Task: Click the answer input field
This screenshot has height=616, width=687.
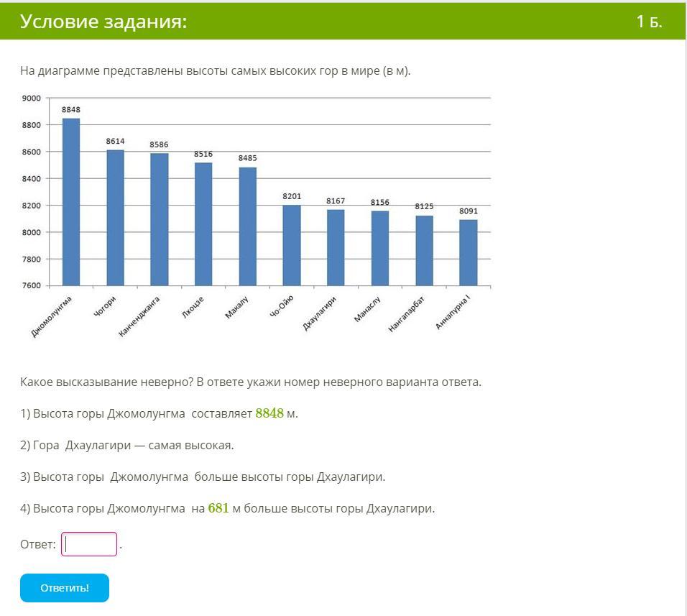Action: click(x=89, y=544)
